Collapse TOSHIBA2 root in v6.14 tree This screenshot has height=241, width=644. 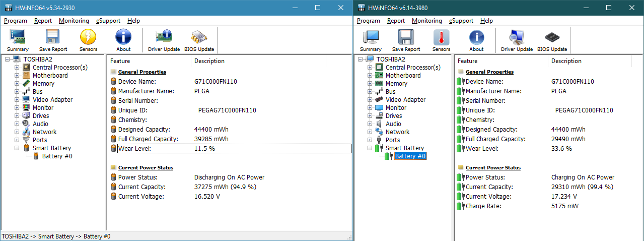point(361,59)
